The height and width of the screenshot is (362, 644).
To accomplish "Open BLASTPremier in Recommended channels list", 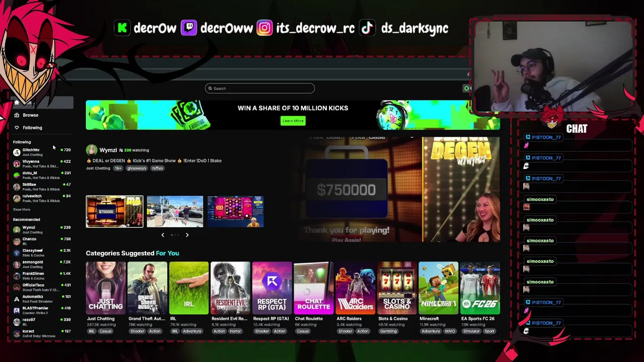I will click(42, 310).
